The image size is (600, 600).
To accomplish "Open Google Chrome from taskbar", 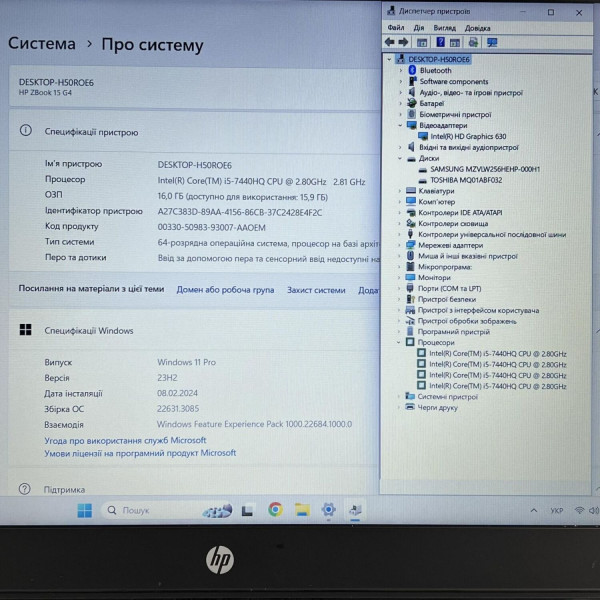I will (x=275, y=509).
